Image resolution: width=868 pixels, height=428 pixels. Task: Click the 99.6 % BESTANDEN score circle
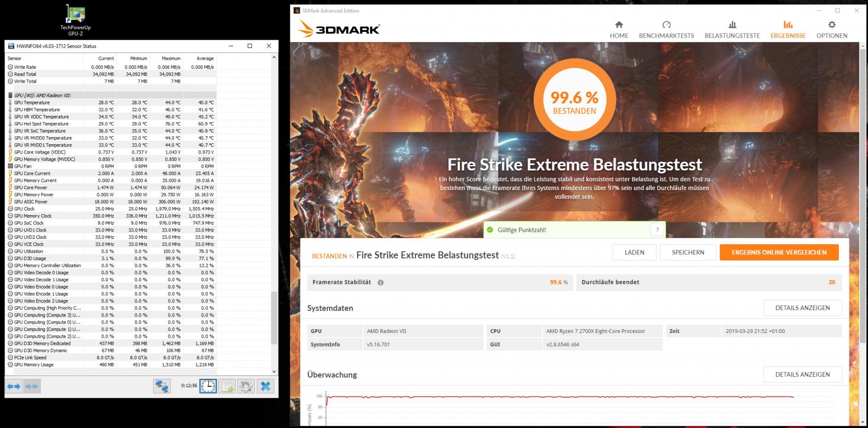coord(574,100)
